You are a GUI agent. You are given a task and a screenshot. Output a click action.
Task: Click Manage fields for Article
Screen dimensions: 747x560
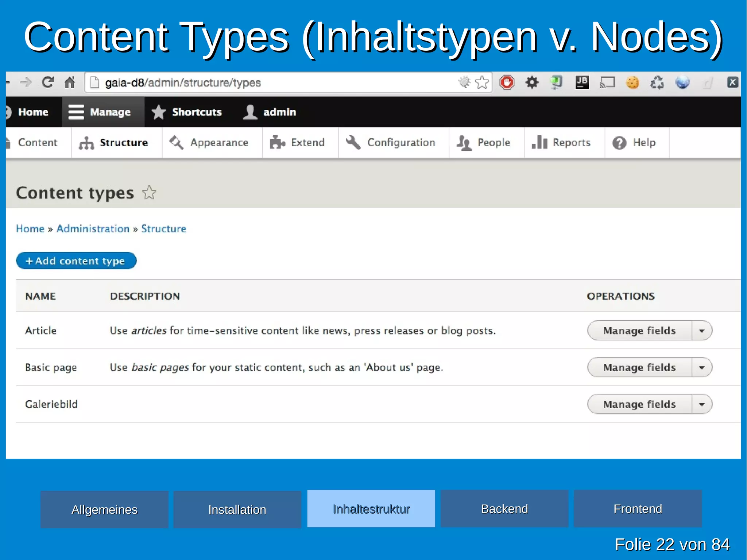point(639,331)
